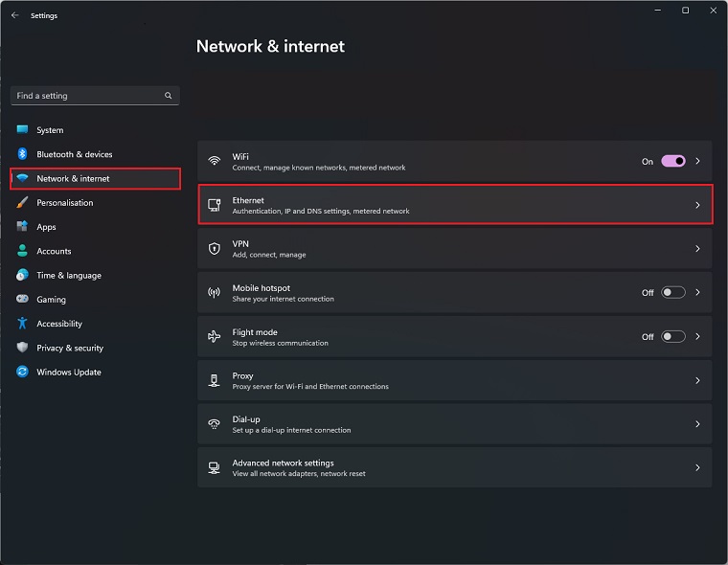Expand Advanced network settings chevron
The height and width of the screenshot is (565, 728).
point(697,468)
